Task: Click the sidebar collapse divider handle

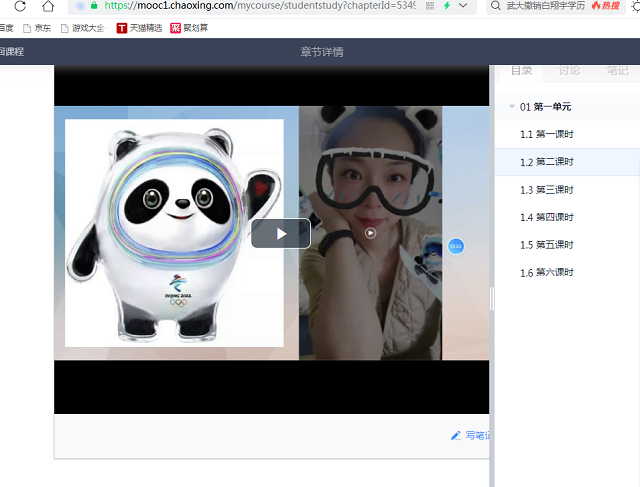Action: (492, 298)
